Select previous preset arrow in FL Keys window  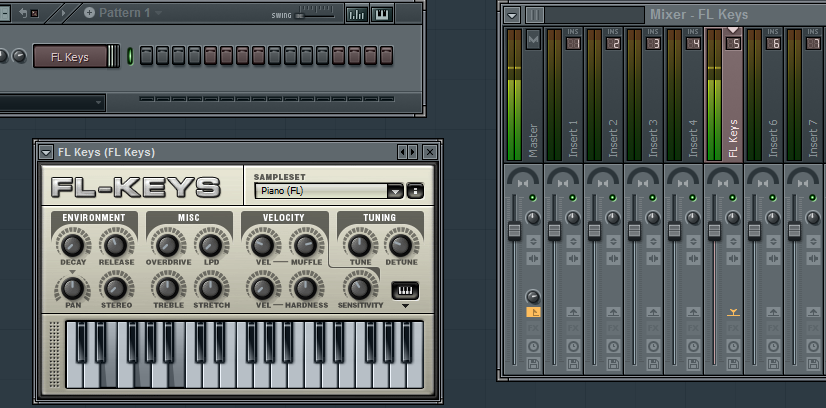coord(402,152)
